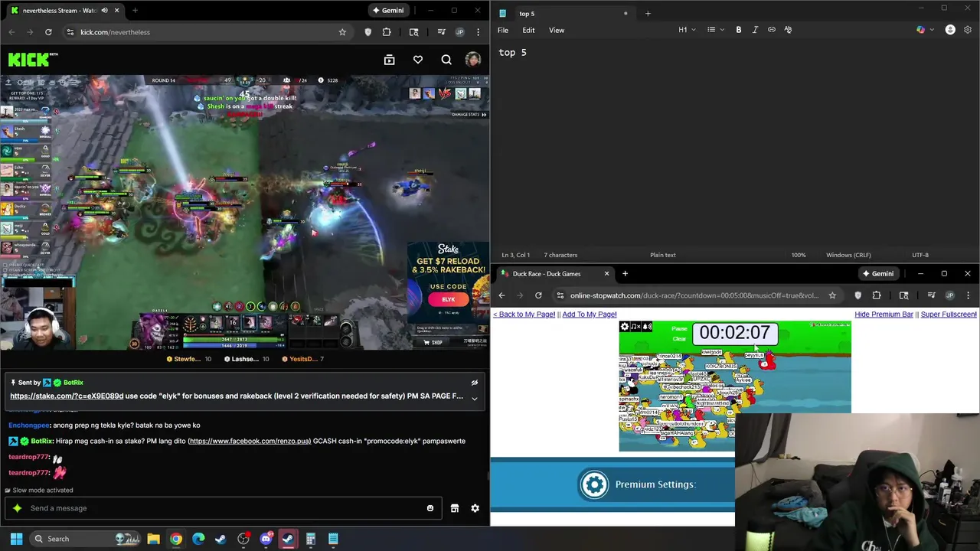Open Kick chat settings gear
The height and width of the screenshot is (551, 980).
click(475, 508)
